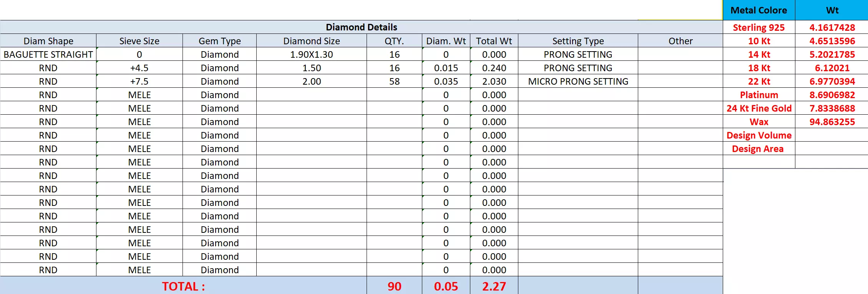
Task: Select the 14 Kt metal cell
Action: [759, 54]
